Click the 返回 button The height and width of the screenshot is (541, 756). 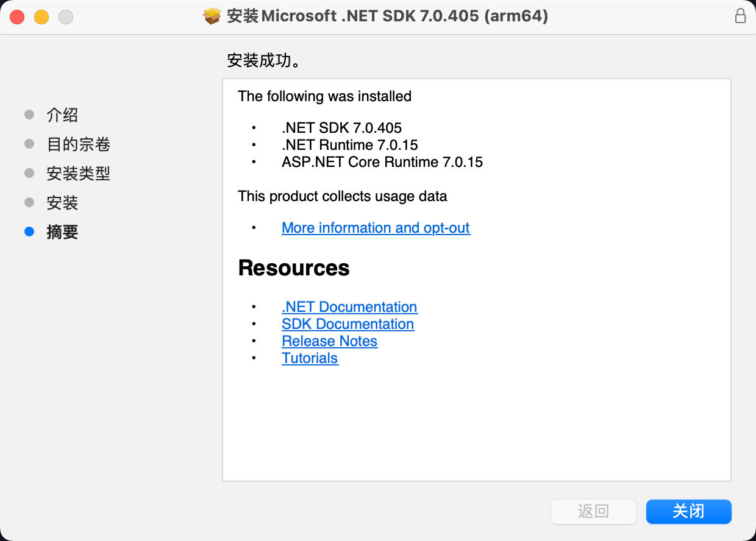pyautogui.click(x=593, y=512)
